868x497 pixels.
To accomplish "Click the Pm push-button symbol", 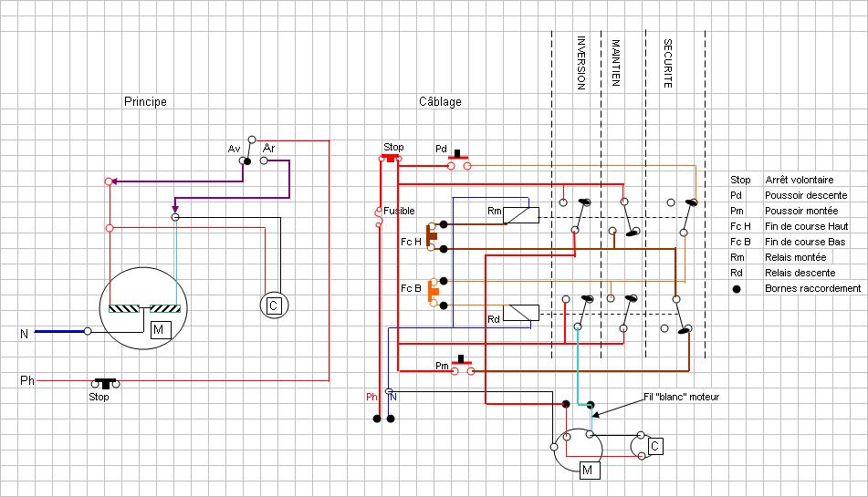I will coord(463,366).
